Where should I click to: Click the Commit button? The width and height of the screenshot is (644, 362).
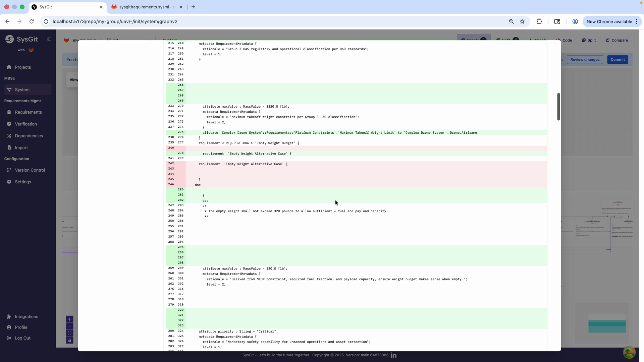(618, 59)
